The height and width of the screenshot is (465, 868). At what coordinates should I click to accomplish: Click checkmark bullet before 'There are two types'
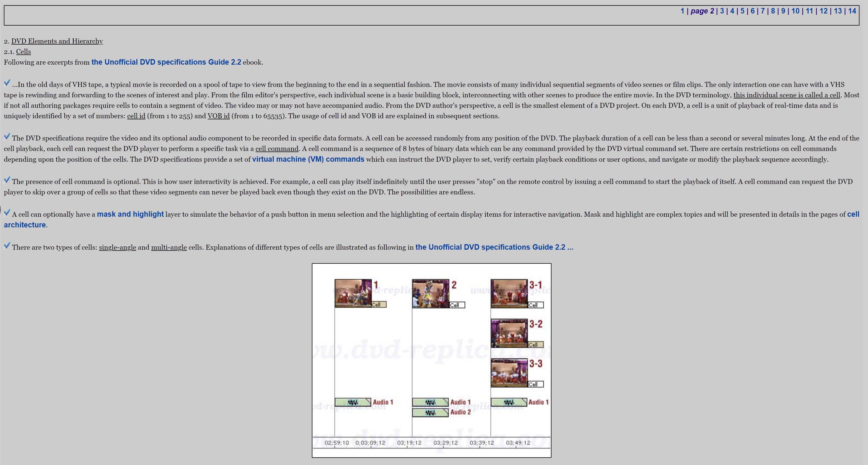tap(7, 246)
